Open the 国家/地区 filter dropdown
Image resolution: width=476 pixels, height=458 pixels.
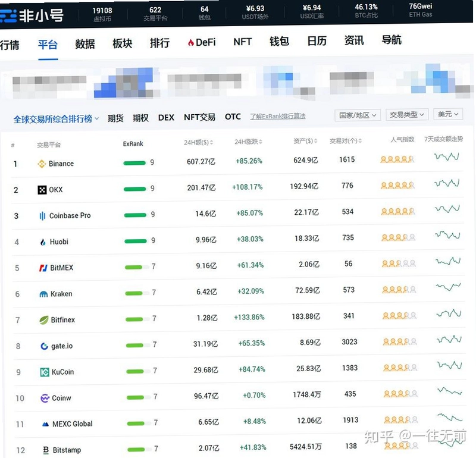(358, 115)
